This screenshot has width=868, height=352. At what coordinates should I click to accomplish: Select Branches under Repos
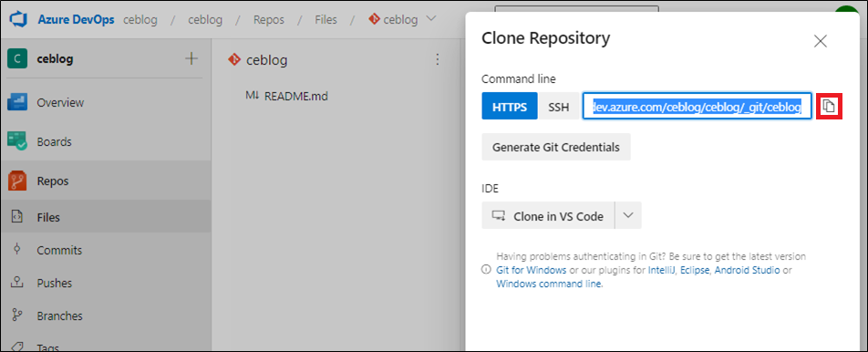105,316
